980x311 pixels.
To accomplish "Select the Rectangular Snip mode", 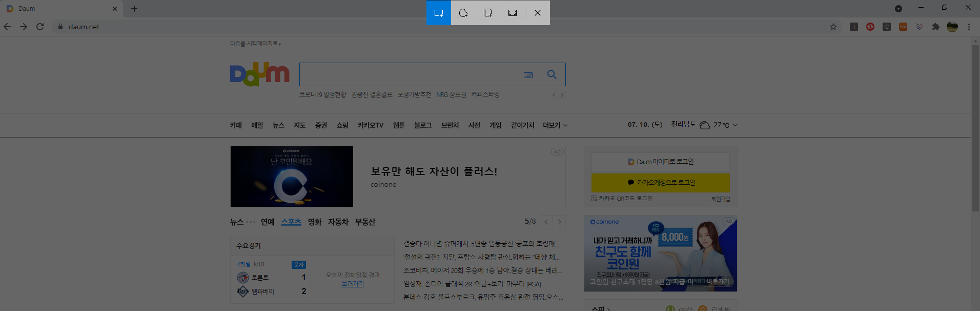I will pos(439,13).
